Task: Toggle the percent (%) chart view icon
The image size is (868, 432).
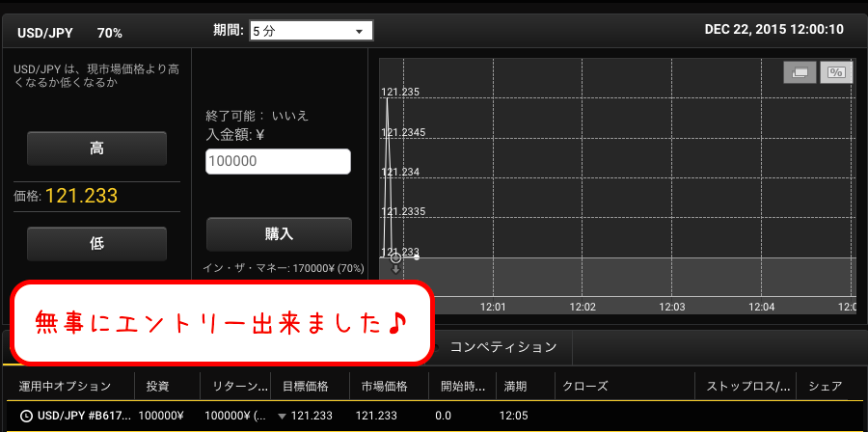Action: coord(836,72)
